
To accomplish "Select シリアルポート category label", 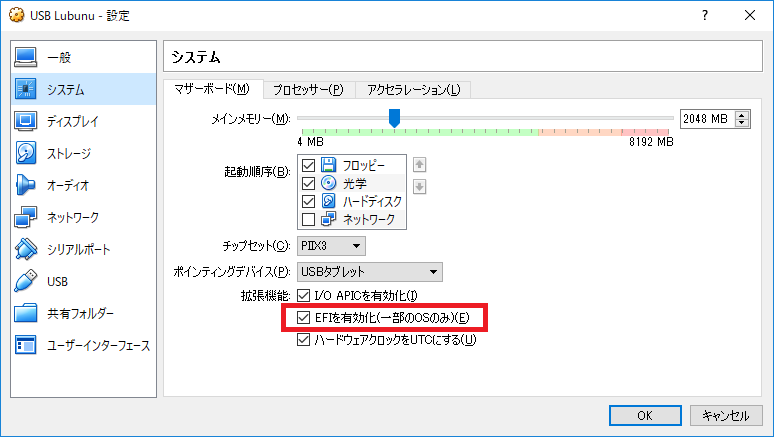I will [78, 249].
